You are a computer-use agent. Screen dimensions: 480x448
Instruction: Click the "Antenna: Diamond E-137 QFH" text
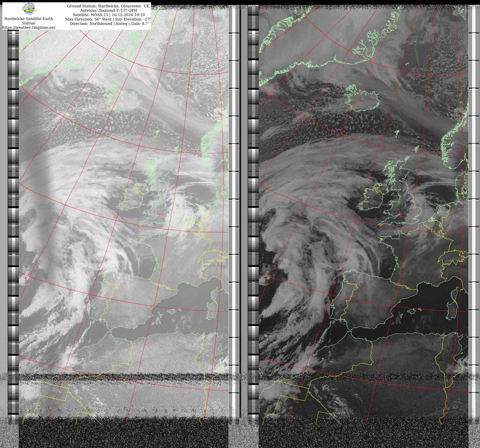tap(109, 10)
